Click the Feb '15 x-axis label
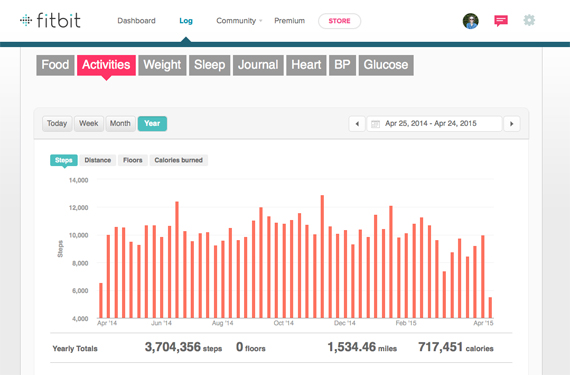This screenshot has width=570, height=375. pyautogui.click(x=406, y=323)
